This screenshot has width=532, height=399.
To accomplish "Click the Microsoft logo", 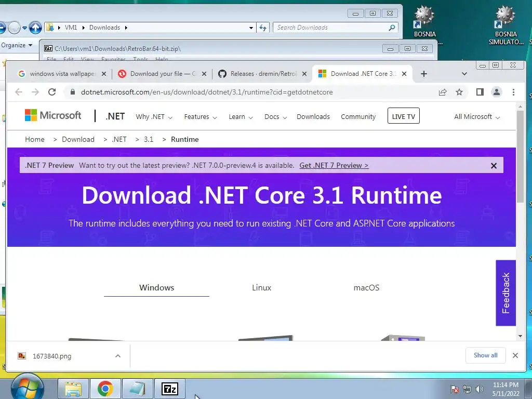I will (x=53, y=115).
